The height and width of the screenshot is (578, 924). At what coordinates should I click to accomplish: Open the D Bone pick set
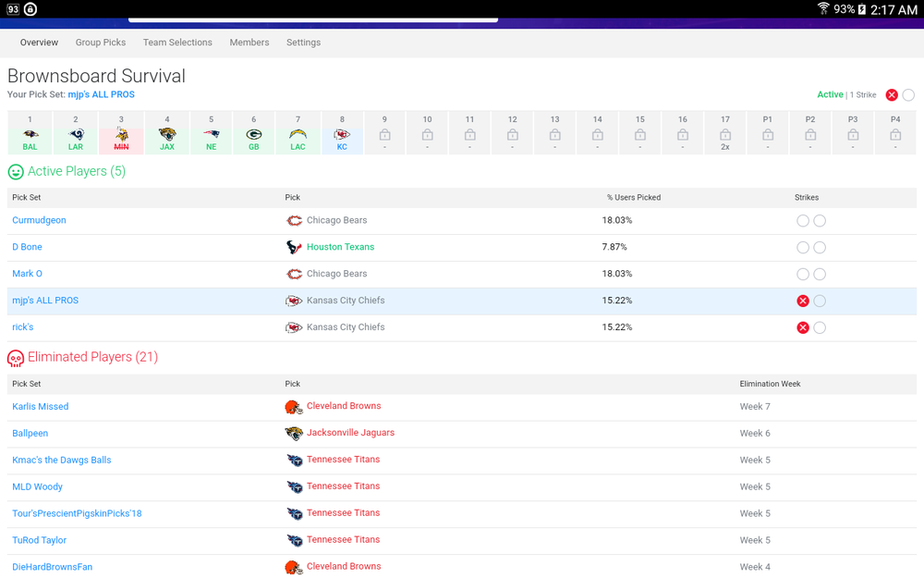(x=27, y=247)
